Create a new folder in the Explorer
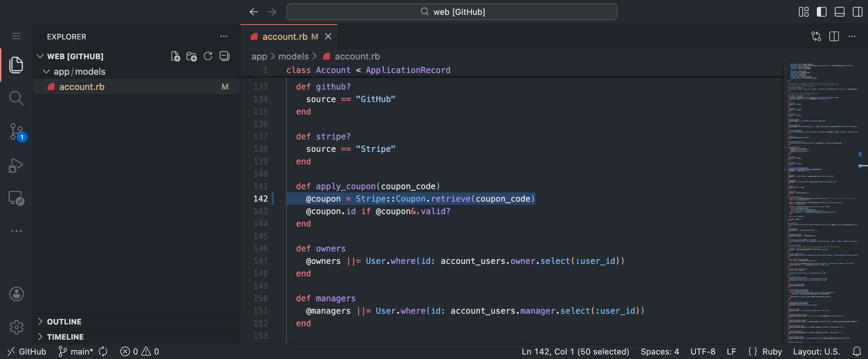The height and width of the screenshot is (359, 868). click(191, 56)
